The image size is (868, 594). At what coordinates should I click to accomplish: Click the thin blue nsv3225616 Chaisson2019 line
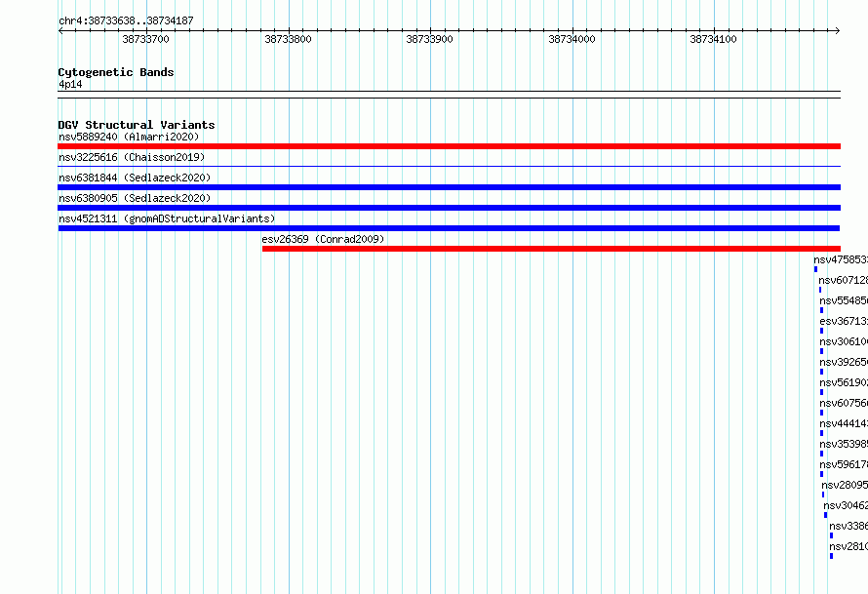click(449, 167)
